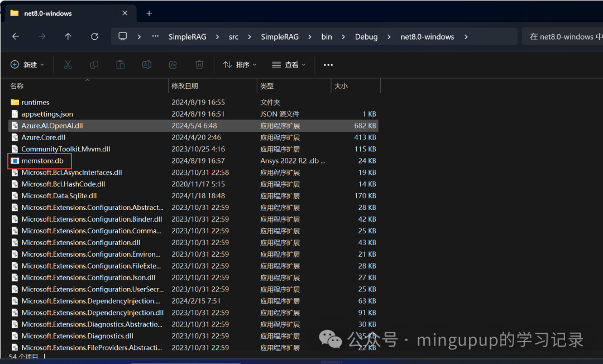Navigate up one level with the up arrow
Viewport: 603px width, 364px height.
[x=68, y=36]
